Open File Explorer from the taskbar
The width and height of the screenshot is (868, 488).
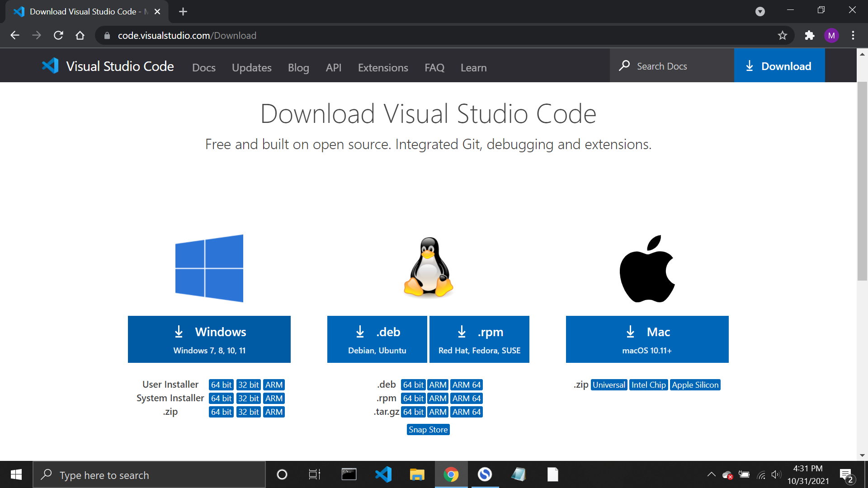click(x=417, y=474)
